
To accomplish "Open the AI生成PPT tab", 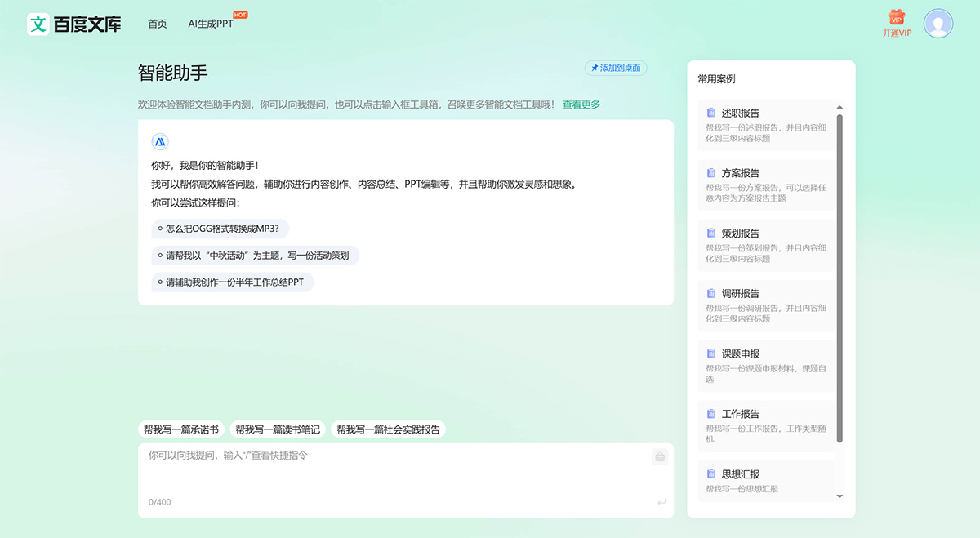I will (211, 24).
